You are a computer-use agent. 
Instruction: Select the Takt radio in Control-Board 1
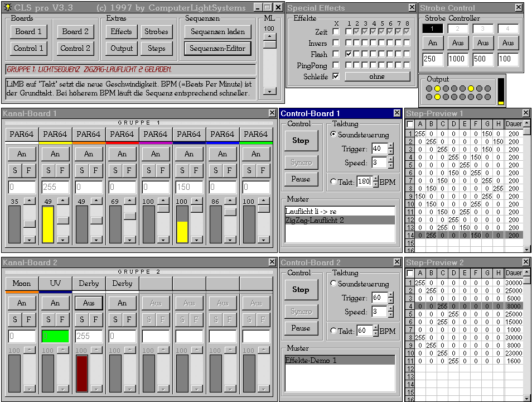click(x=333, y=181)
